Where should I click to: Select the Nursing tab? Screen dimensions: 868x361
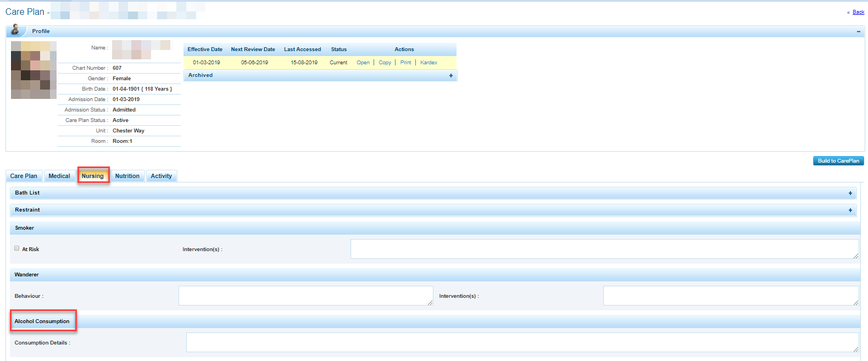[93, 176]
